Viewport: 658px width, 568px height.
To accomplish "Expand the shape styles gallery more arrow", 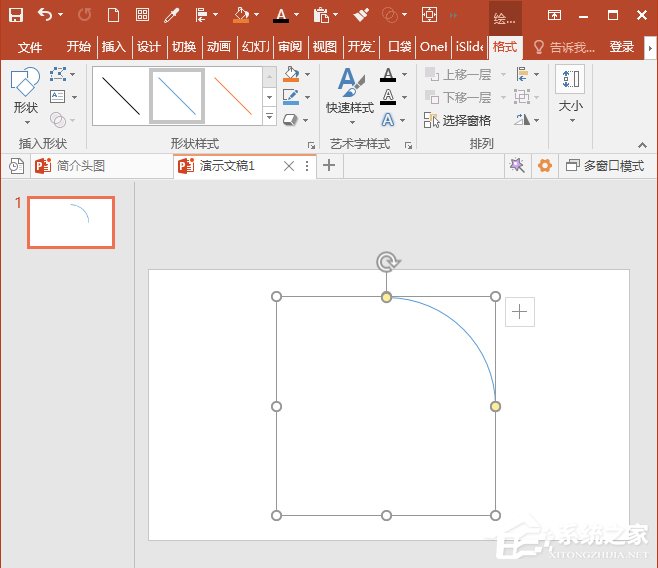I will tap(269, 118).
